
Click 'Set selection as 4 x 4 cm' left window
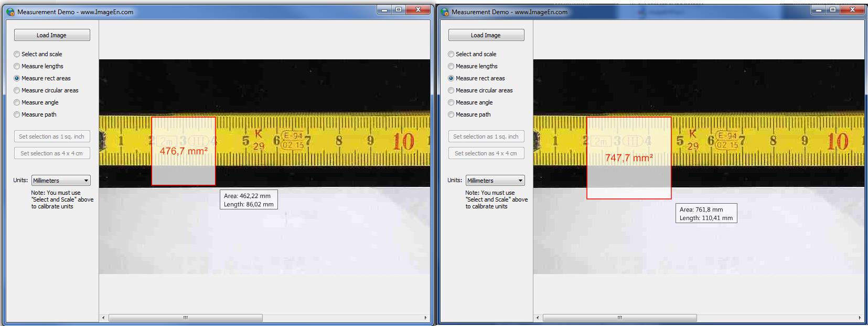click(x=52, y=153)
